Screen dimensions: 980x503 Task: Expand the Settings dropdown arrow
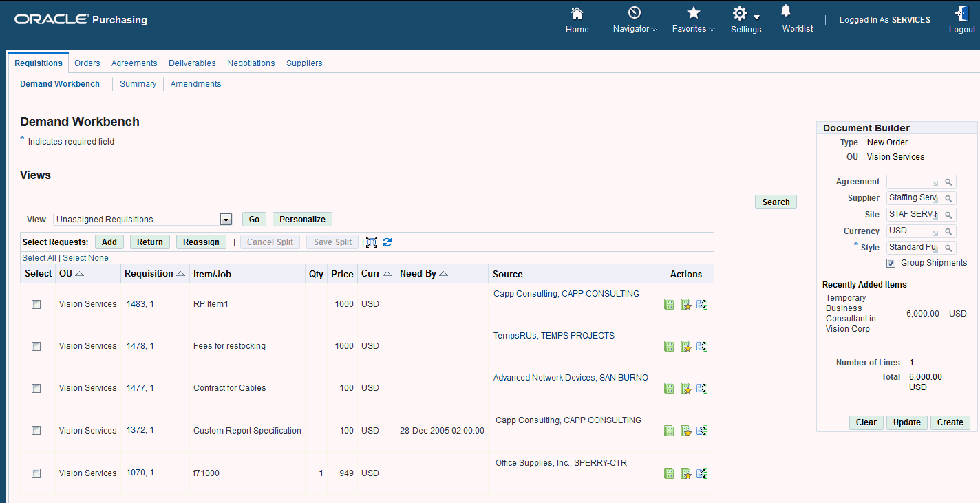click(x=756, y=17)
